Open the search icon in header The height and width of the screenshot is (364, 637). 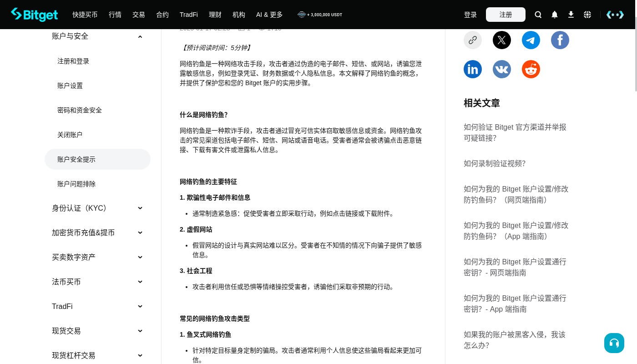538,15
